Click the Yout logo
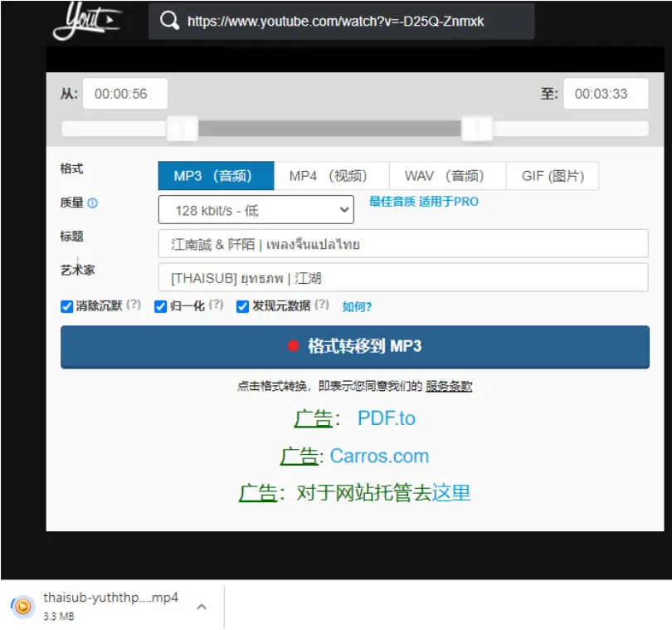The width and height of the screenshot is (672, 630). pos(87,21)
